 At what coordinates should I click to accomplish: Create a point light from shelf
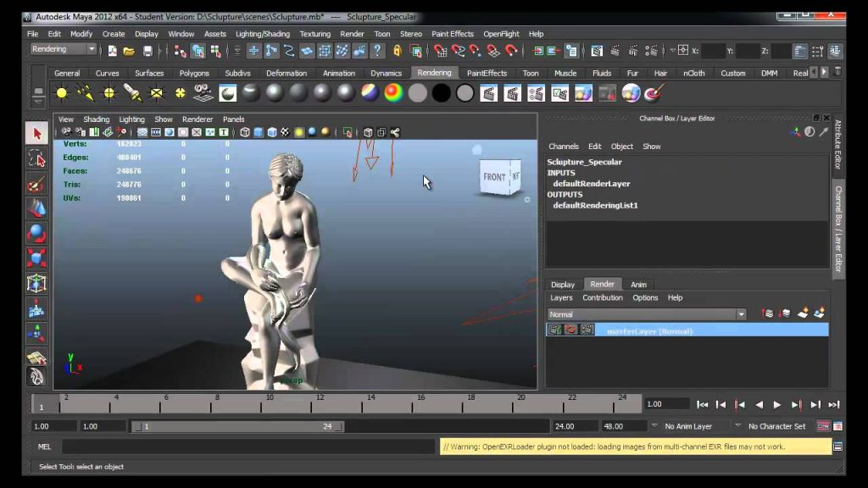coord(109,93)
